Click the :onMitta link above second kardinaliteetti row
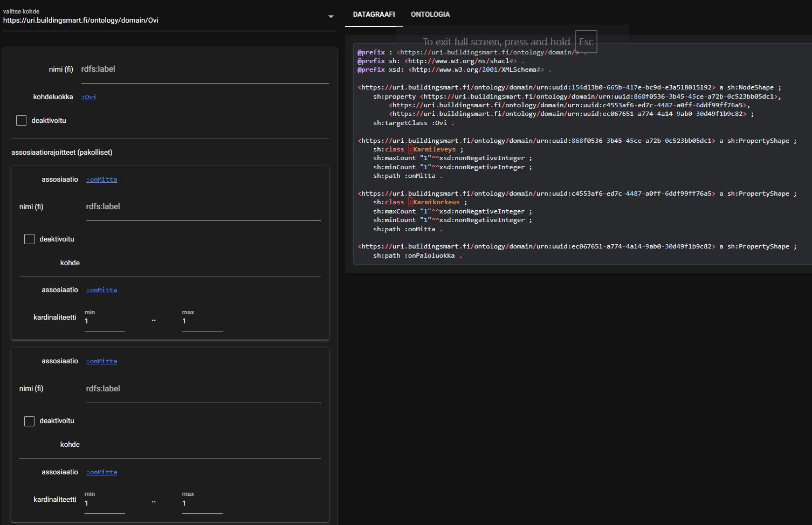This screenshot has height=525, width=812. [x=101, y=472]
